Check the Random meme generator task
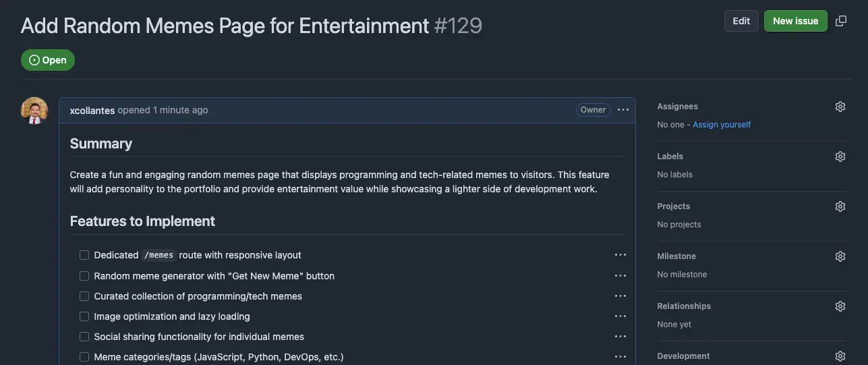The image size is (868, 365). pyautogui.click(x=84, y=276)
